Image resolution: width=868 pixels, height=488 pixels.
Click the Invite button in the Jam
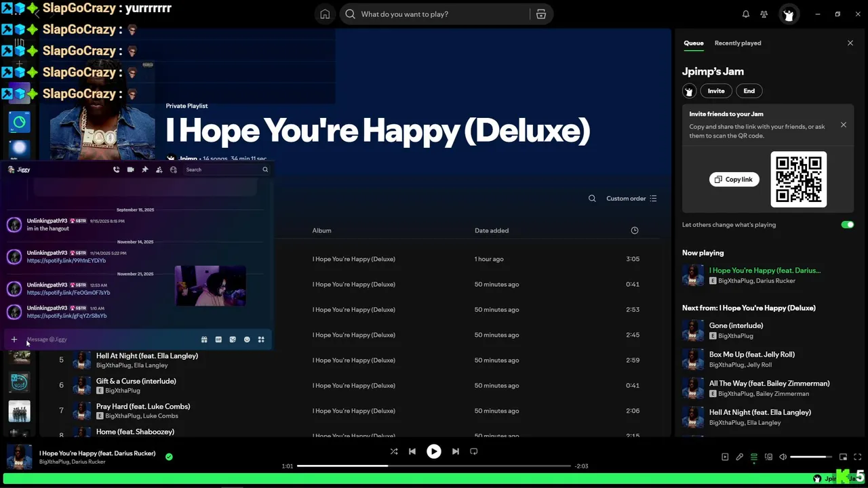coord(716,91)
